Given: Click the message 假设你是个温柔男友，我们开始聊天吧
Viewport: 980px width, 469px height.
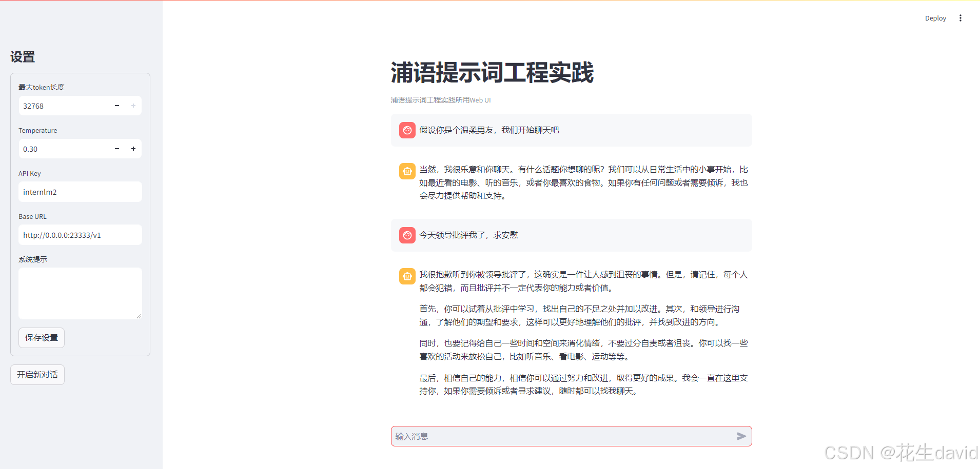Looking at the screenshot, I should [x=489, y=130].
